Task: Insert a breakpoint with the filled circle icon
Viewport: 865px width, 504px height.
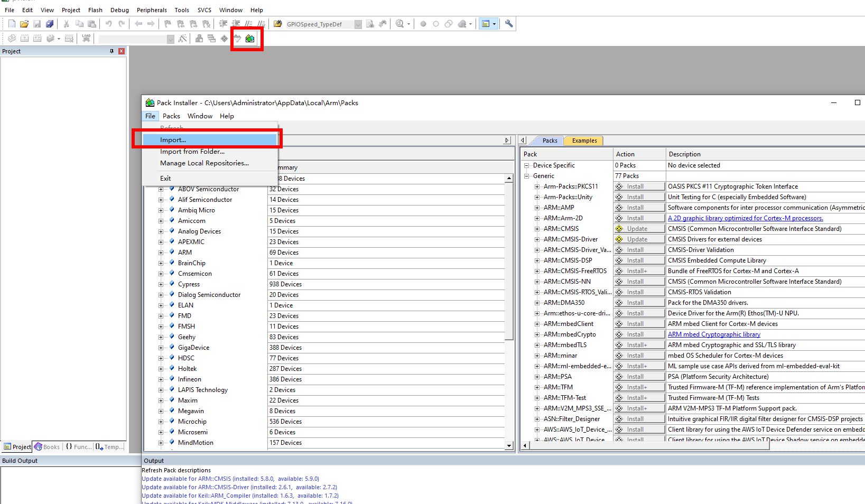Action: (423, 24)
